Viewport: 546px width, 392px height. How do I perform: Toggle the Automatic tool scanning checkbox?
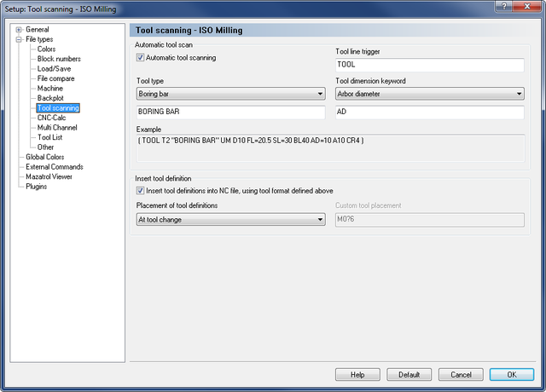140,57
